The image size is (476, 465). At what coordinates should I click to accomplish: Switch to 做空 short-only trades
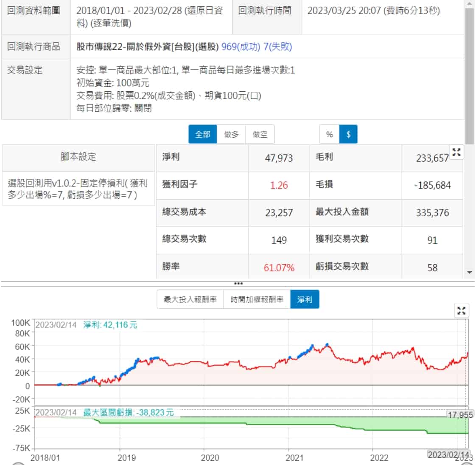pos(260,134)
